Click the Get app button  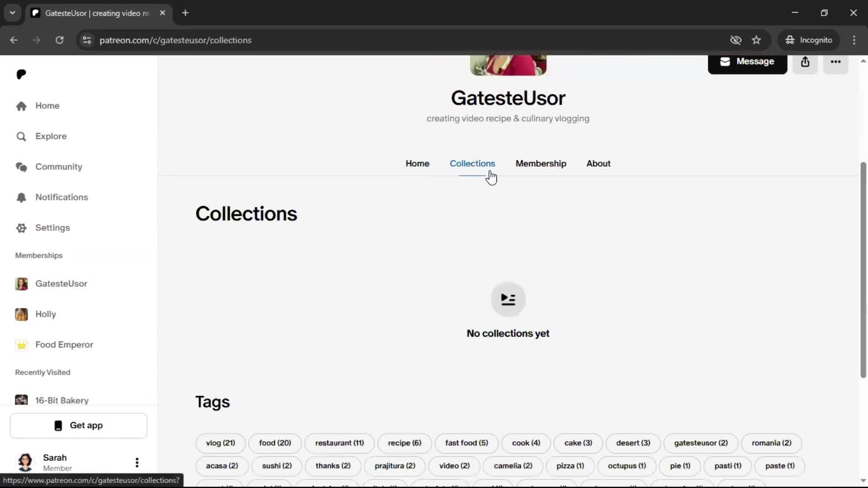tap(79, 426)
